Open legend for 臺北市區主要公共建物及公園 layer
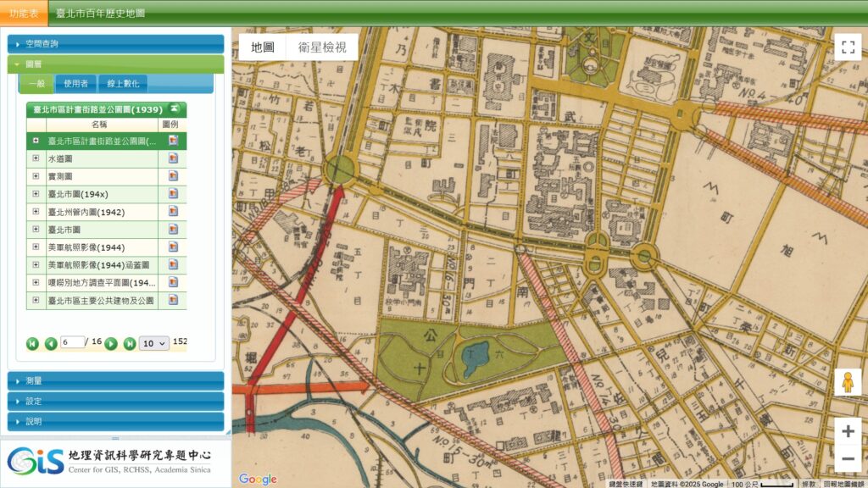 tap(173, 300)
